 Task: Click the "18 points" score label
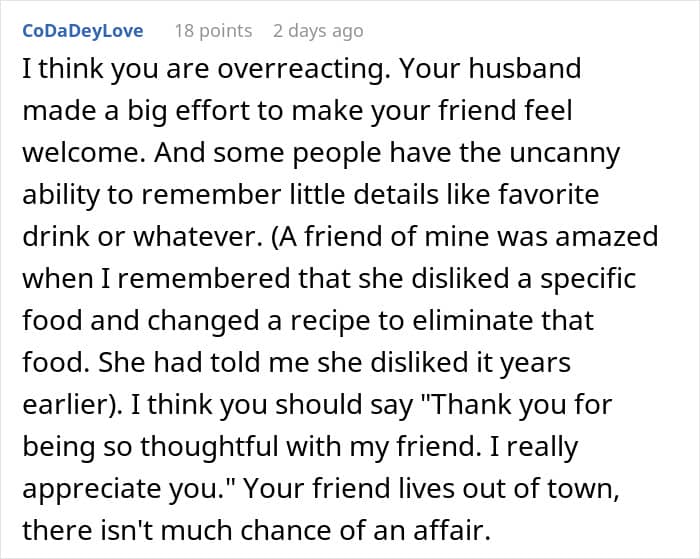click(213, 31)
